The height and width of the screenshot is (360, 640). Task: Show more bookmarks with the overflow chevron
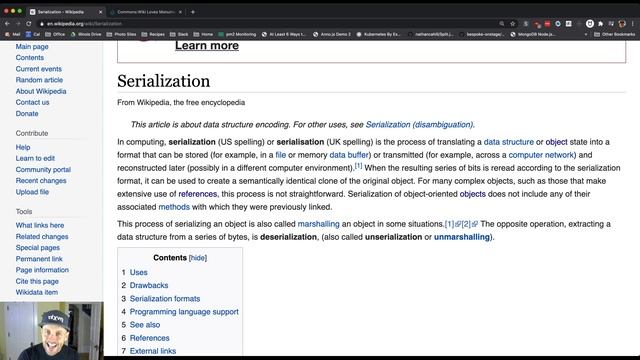click(586, 34)
